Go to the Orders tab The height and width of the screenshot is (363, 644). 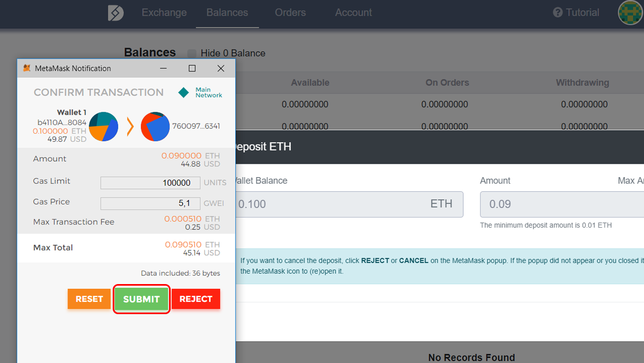point(290,12)
